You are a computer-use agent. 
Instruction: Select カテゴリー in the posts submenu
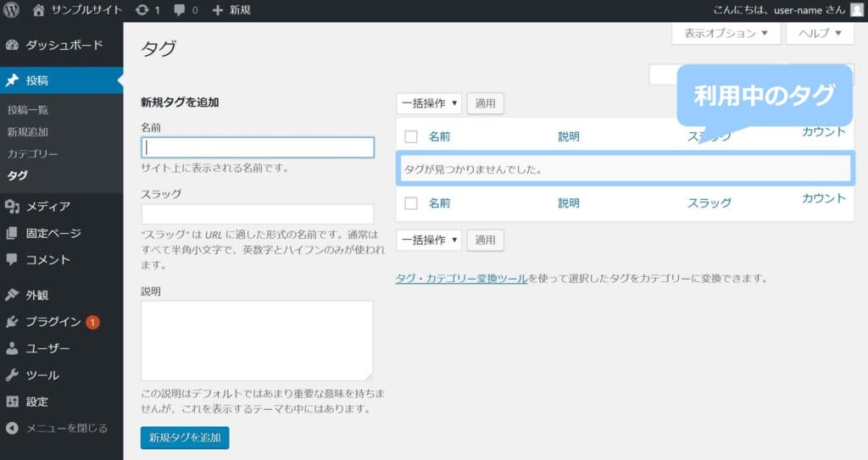32,154
